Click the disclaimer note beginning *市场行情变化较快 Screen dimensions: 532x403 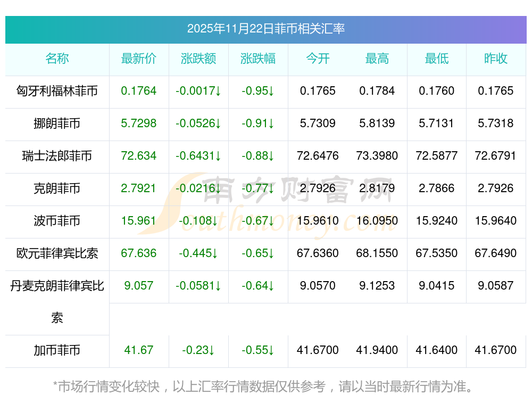pos(263,386)
